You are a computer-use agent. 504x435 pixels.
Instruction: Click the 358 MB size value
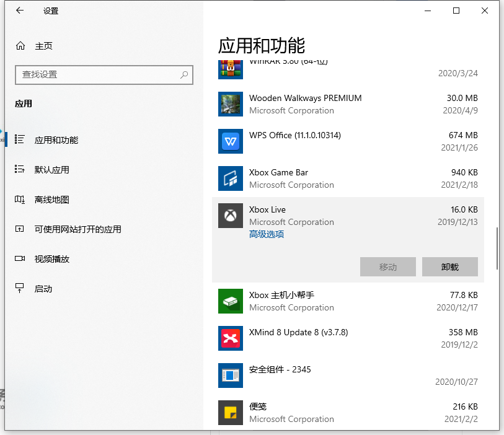pyautogui.click(x=463, y=332)
